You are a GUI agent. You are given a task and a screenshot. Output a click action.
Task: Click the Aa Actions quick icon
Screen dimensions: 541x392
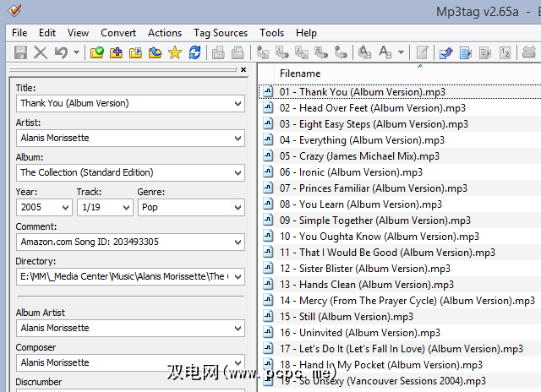385,52
